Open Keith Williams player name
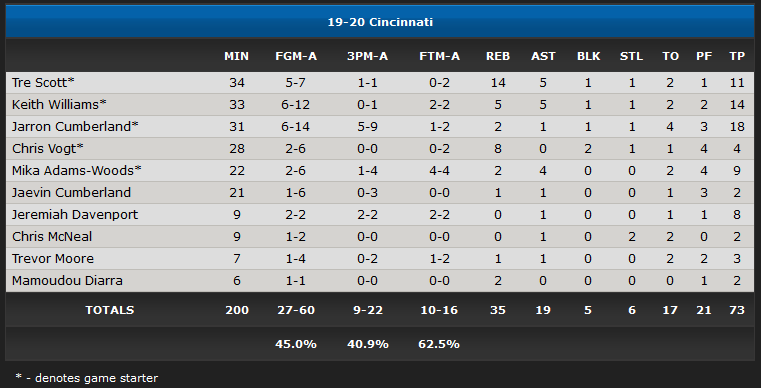 tap(59, 104)
